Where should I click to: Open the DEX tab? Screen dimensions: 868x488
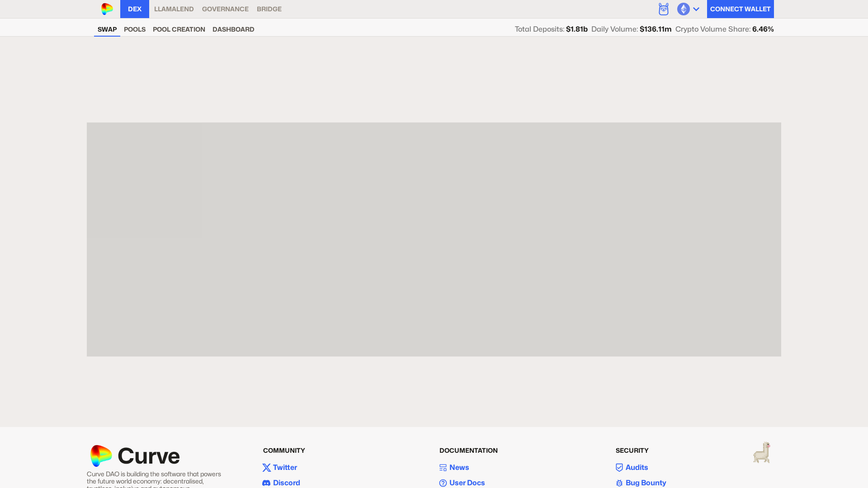(x=135, y=9)
